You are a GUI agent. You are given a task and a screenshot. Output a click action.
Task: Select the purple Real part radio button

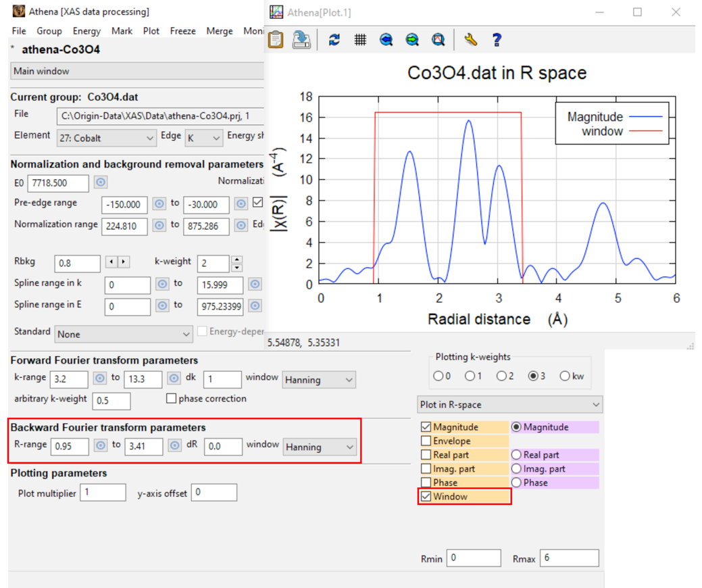point(516,455)
